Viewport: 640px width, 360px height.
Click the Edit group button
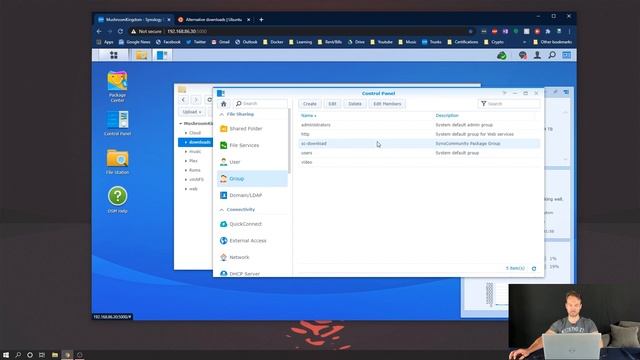(x=332, y=104)
